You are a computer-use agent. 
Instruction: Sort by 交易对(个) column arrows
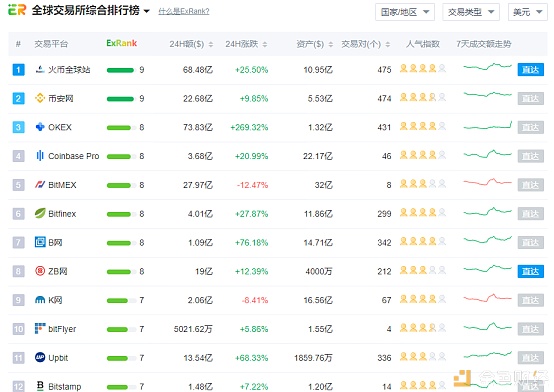(388, 44)
